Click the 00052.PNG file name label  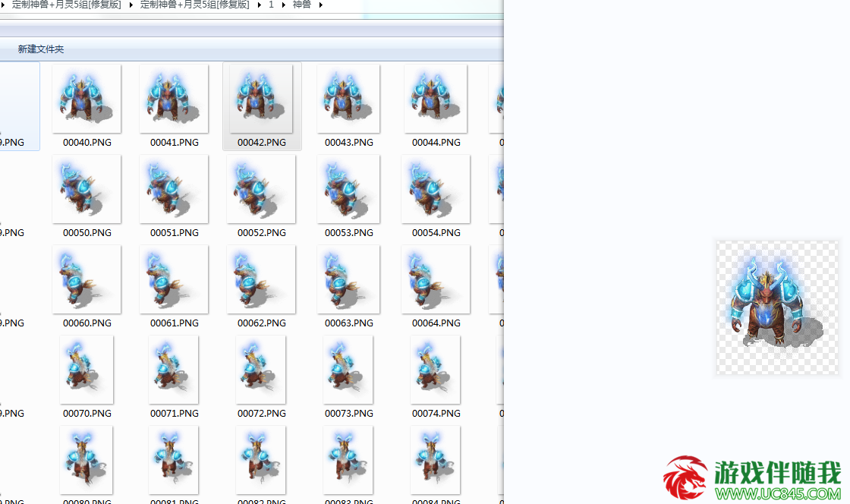click(x=262, y=233)
